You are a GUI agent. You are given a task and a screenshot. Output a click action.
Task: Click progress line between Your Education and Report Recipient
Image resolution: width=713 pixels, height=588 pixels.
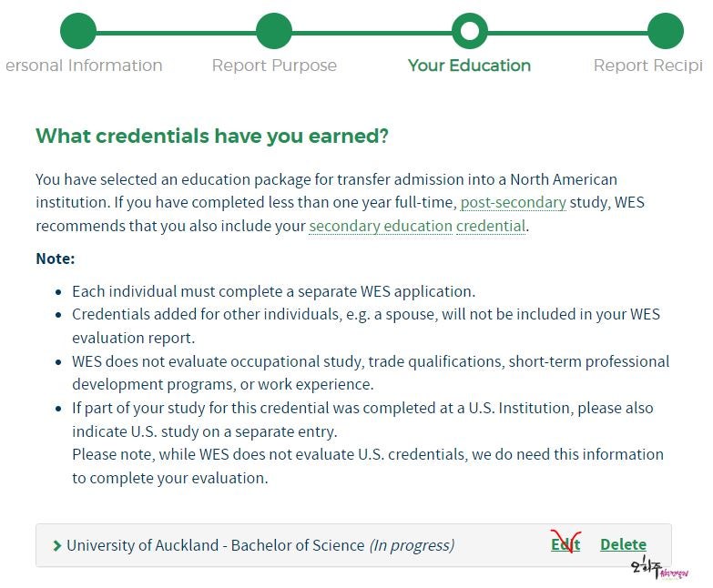(x=566, y=32)
